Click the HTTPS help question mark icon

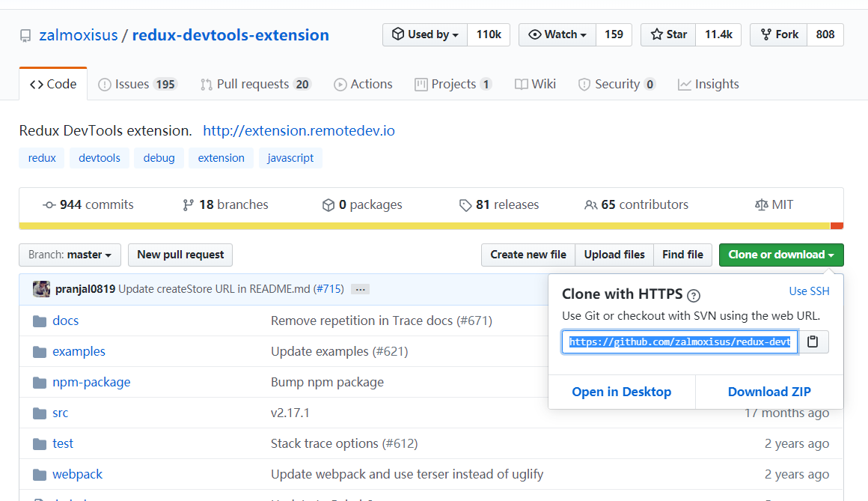point(694,295)
